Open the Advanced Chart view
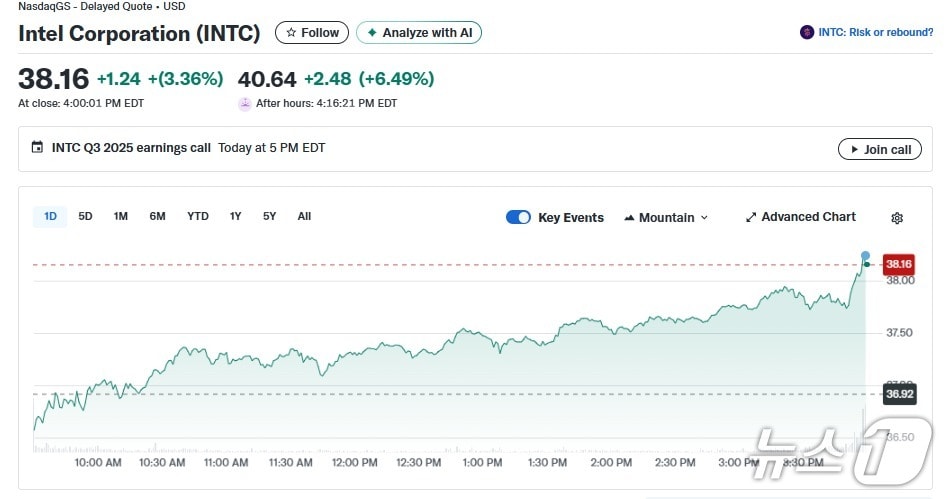The image size is (946, 499). [800, 217]
